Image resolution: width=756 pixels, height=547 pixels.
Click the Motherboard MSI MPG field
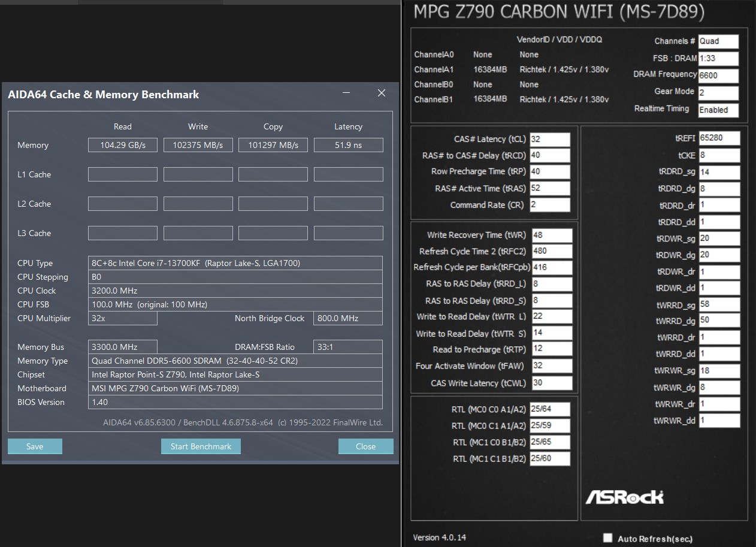point(235,388)
